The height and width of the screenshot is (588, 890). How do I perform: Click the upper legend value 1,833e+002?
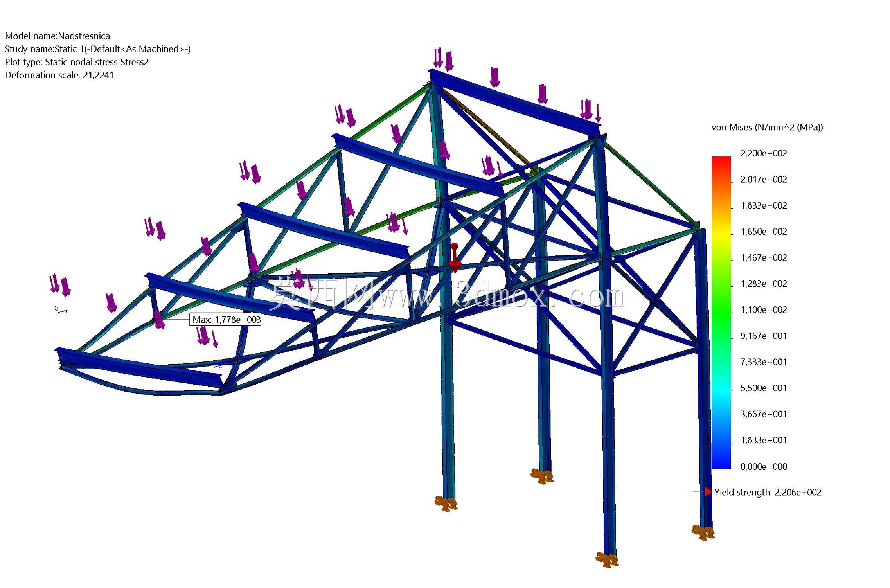click(x=764, y=205)
